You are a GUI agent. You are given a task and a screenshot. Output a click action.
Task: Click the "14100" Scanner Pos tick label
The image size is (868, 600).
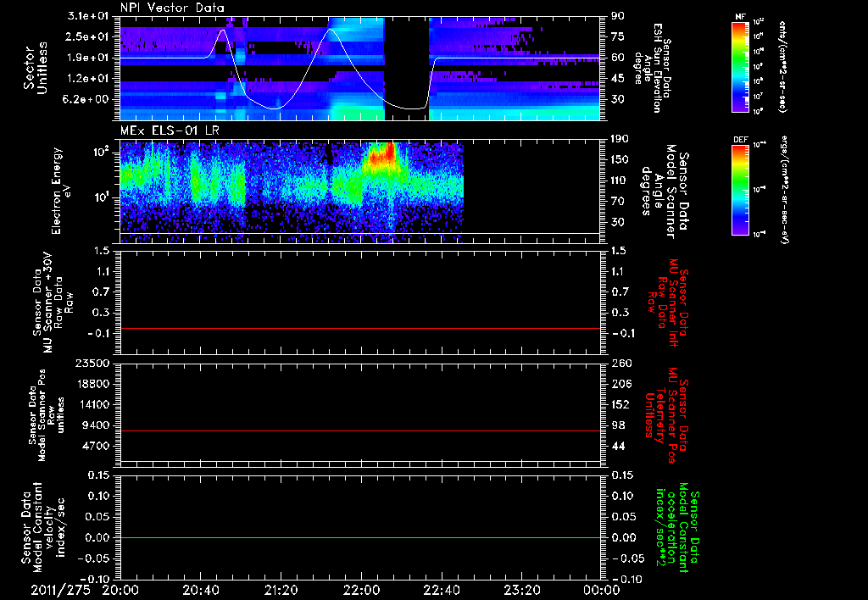pos(92,404)
